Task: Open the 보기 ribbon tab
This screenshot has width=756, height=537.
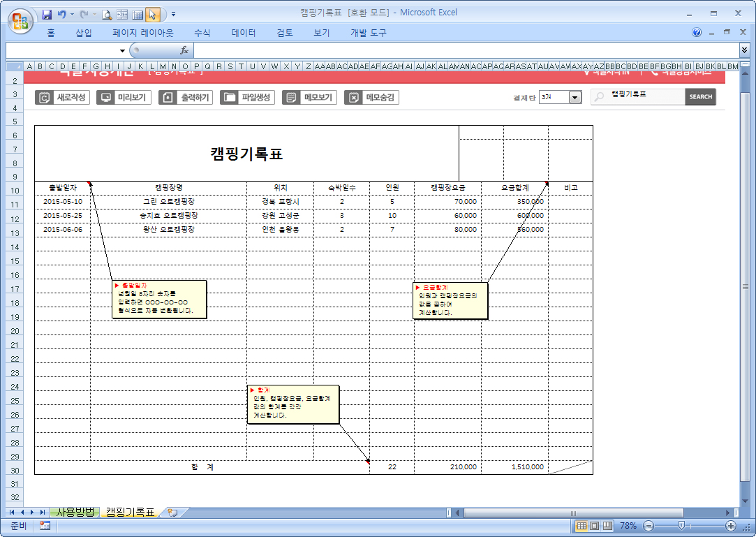Action: click(322, 33)
